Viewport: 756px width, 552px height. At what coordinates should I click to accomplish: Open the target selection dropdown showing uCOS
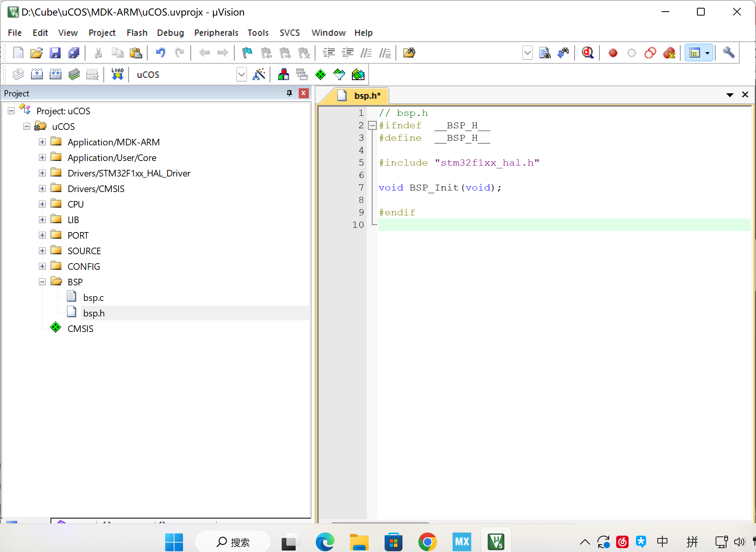[241, 74]
